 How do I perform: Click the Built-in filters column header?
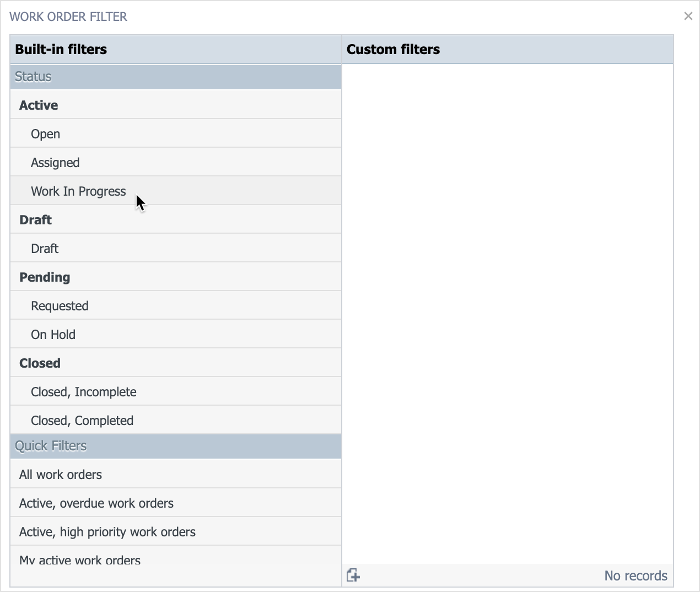pos(176,49)
